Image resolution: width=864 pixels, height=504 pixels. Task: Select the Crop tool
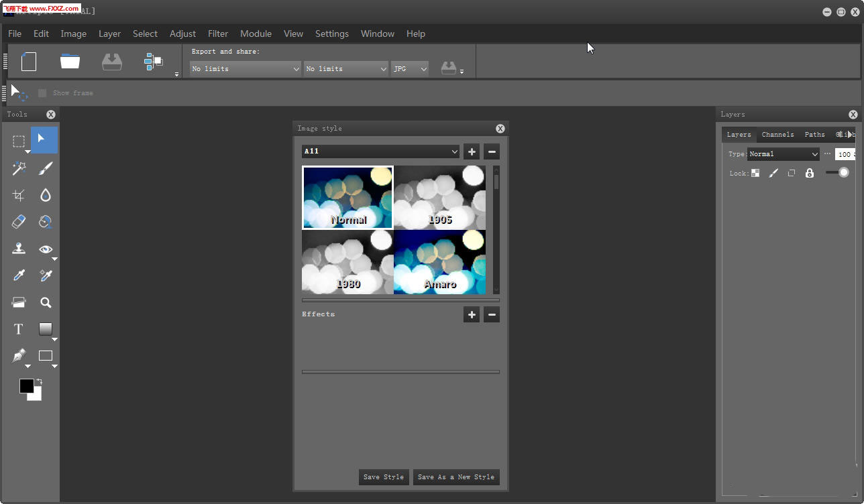point(19,195)
